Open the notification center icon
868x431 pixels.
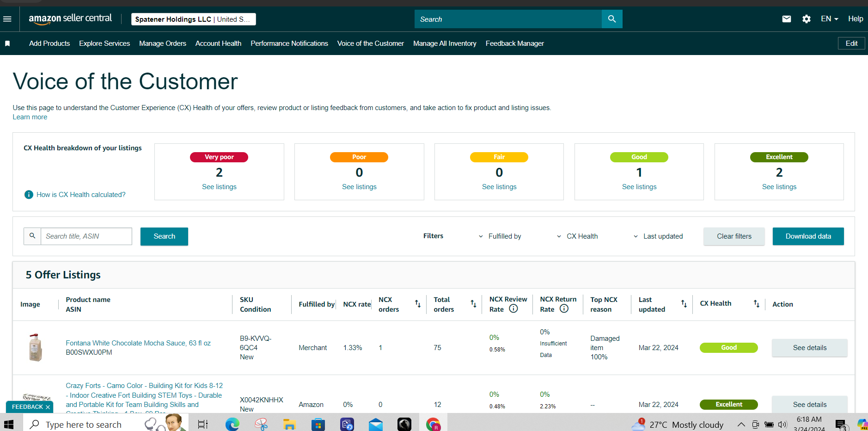[x=841, y=425]
